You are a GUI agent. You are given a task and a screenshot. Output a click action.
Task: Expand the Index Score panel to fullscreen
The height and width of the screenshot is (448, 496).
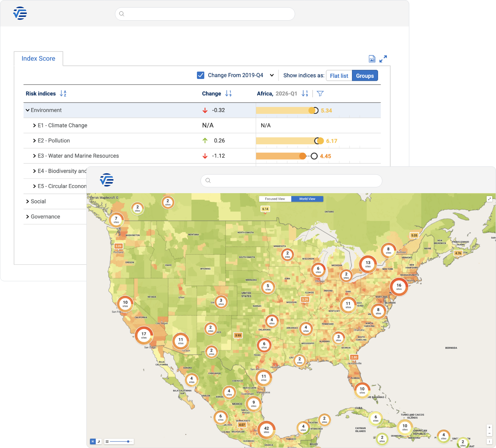click(x=383, y=59)
